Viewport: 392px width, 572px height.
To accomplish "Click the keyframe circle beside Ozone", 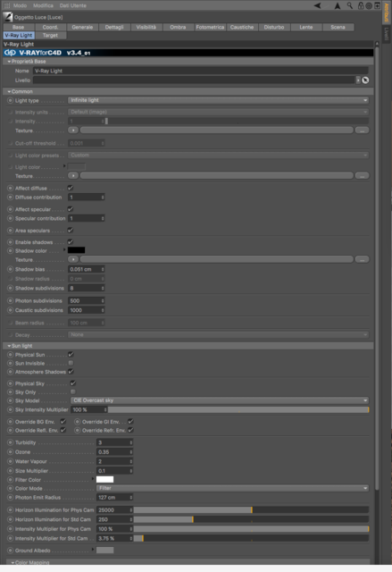I will click(10, 452).
